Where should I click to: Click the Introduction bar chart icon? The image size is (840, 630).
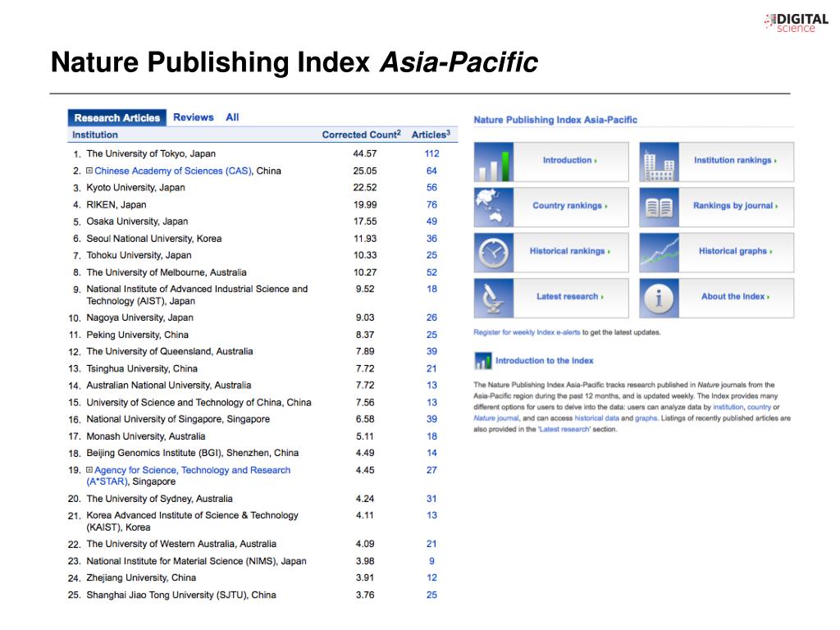click(x=493, y=162)
